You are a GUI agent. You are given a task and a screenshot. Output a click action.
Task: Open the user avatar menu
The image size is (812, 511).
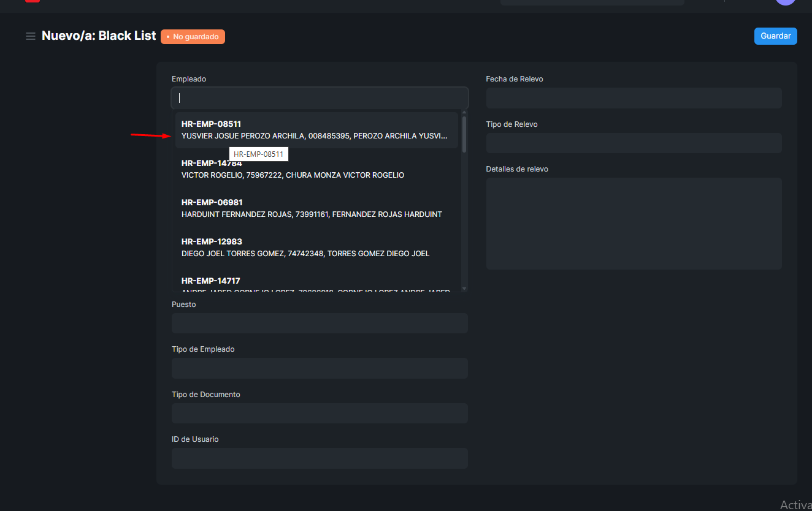click(785, 1)
